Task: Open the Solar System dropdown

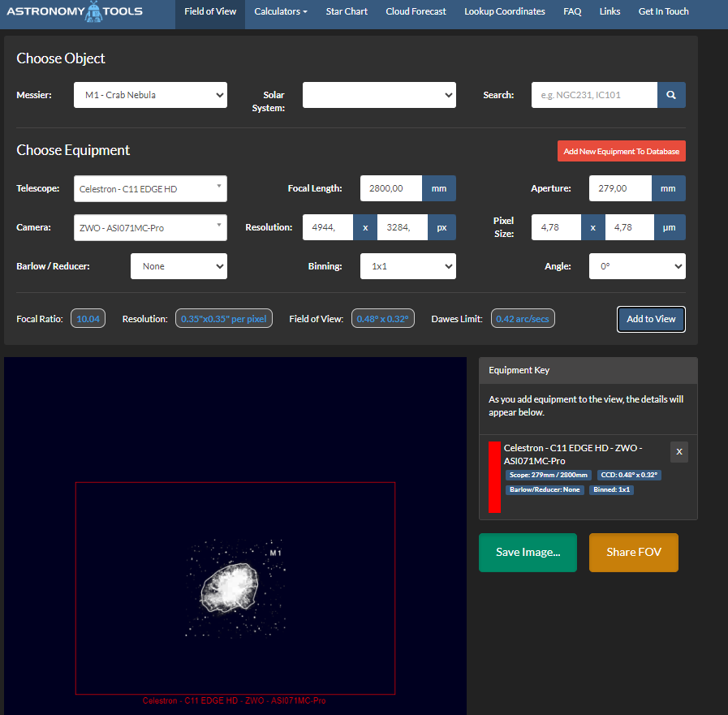Action: [379, 95]
